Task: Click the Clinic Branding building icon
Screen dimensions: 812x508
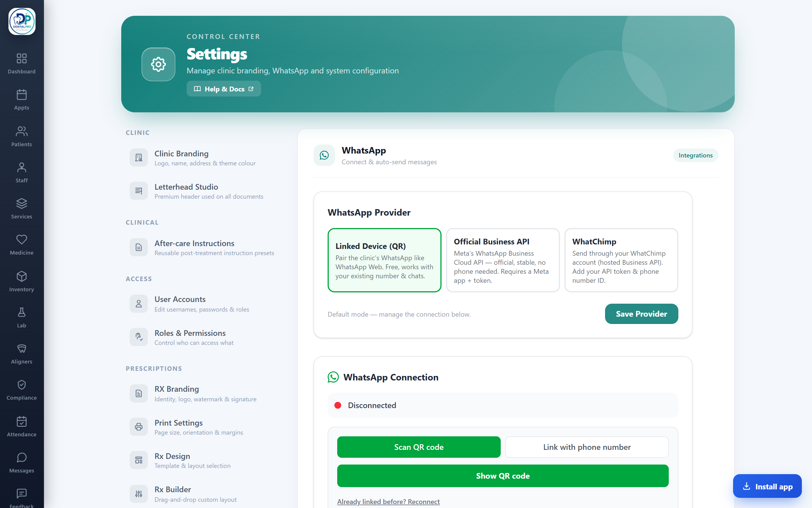Action: click(x=139, y=157)
